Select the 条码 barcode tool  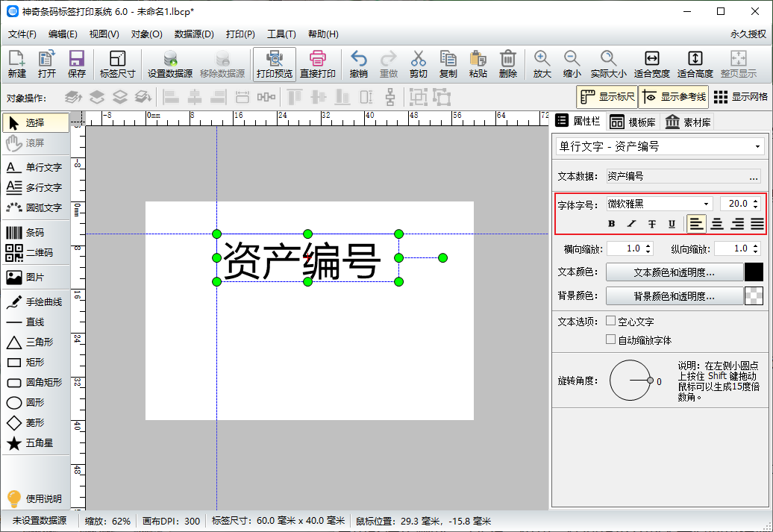[x=35, y=232]
